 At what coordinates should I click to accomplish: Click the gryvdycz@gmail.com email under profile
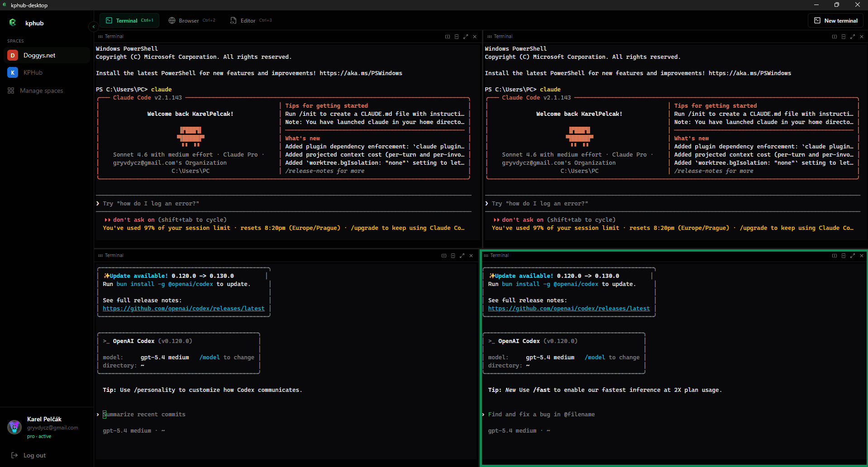[52, 428]
